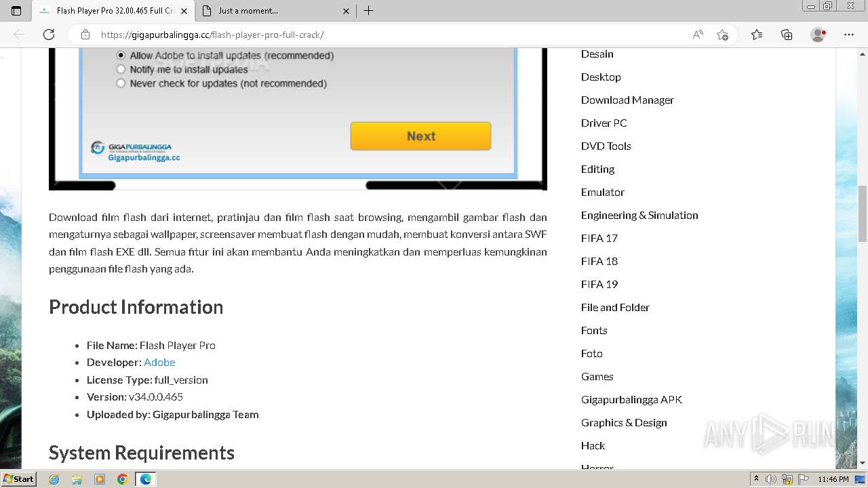
Task: Close the Flash Player Pro tab
Action: tap(184, 11)
